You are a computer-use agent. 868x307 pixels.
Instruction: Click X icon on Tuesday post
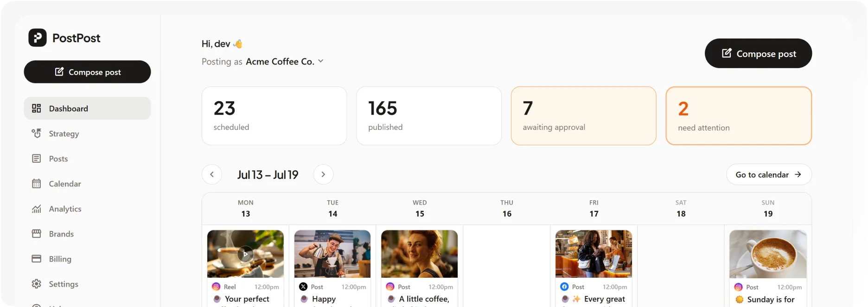(303, 287)
